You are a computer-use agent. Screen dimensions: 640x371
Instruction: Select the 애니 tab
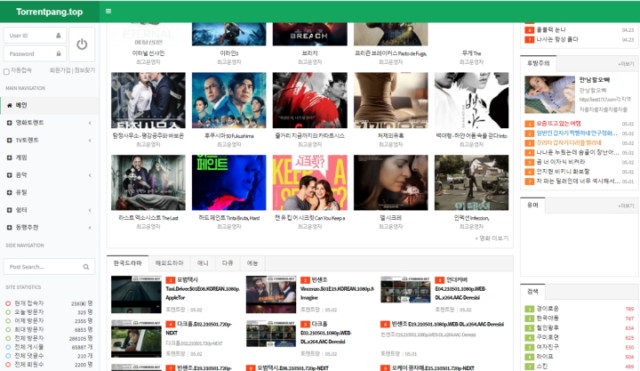pyautogui.click(x=203, y=263)
